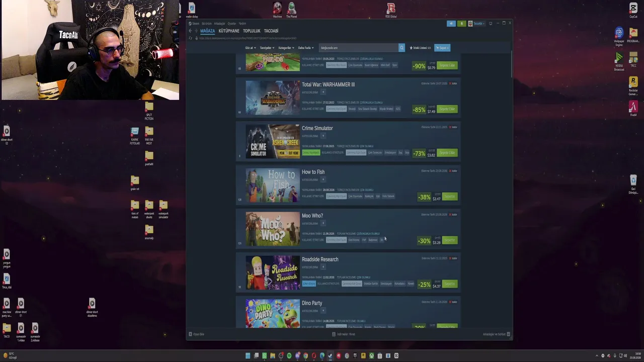
Task: Open the Xbox app on taskbar
Action: pyautogui.click(x=371, y=356)
